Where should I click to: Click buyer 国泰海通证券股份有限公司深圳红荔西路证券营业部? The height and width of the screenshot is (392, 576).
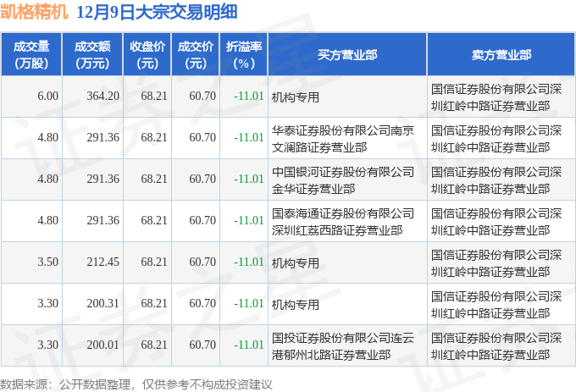click(343, 221)
